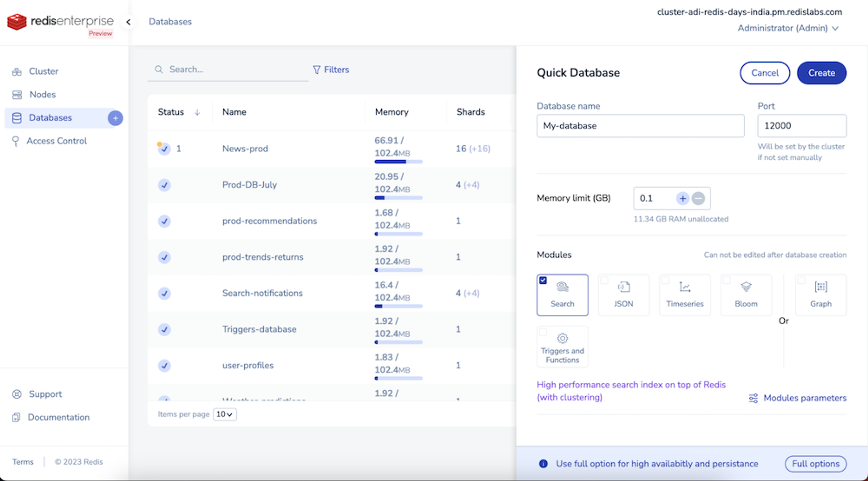This screenshot has width=868, height=481.
Task: Sort table by Status column arrow
Action: 198,112
